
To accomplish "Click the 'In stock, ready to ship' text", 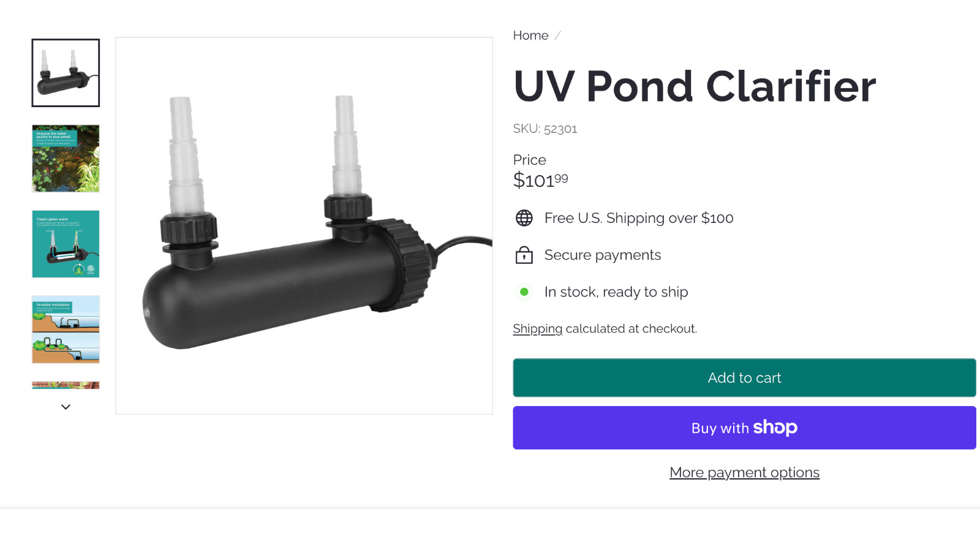I will [616, 292].
